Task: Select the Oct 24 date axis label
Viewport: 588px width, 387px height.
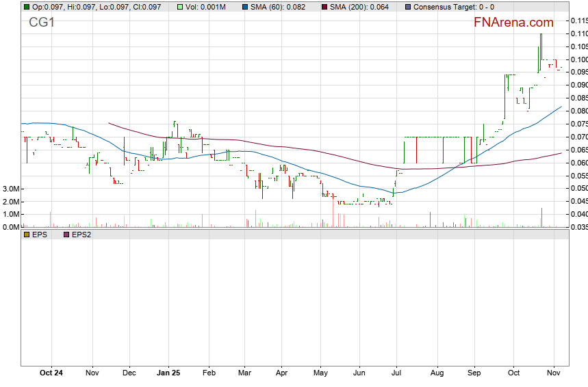Action: 51,373
